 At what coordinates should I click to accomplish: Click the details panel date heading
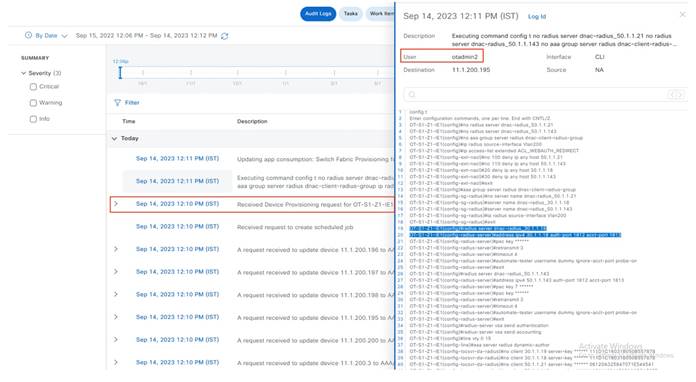[460, 16]
